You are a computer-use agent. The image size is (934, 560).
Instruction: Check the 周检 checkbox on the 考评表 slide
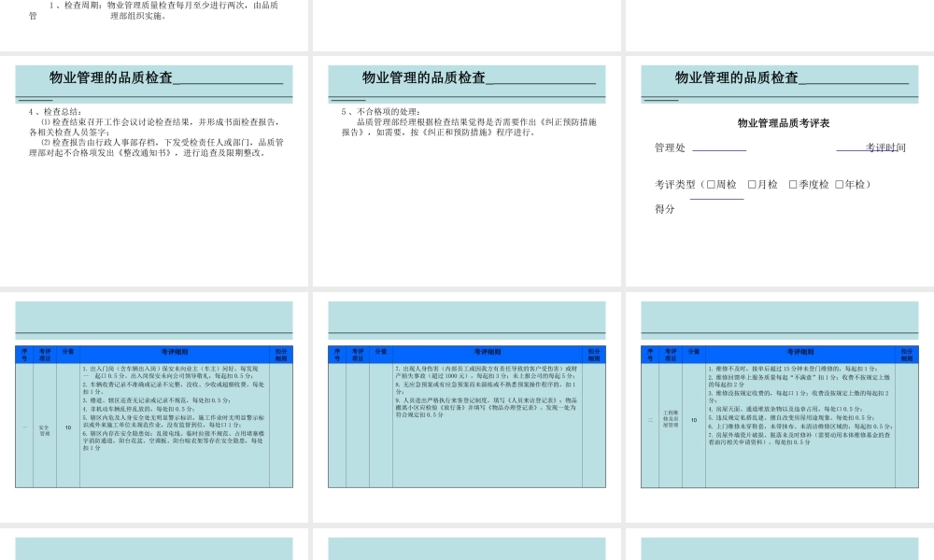(x=709, y=183)
